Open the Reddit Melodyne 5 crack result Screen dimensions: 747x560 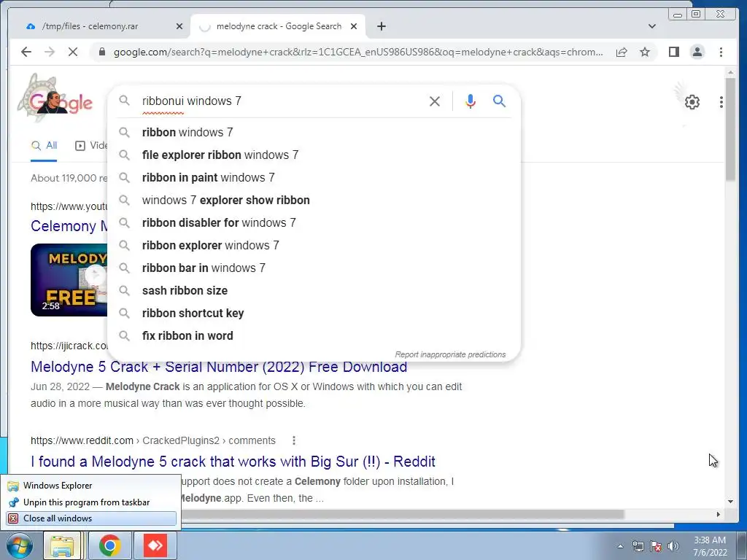(x=233, y=462)
